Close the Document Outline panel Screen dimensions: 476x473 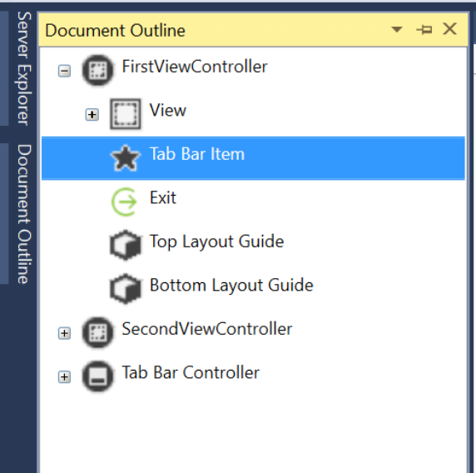pyautogui.click(x=449, y=29)
